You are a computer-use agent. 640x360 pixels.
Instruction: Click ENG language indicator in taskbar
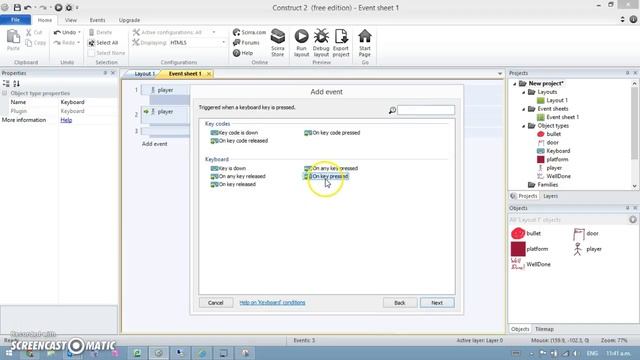point(592,353)
